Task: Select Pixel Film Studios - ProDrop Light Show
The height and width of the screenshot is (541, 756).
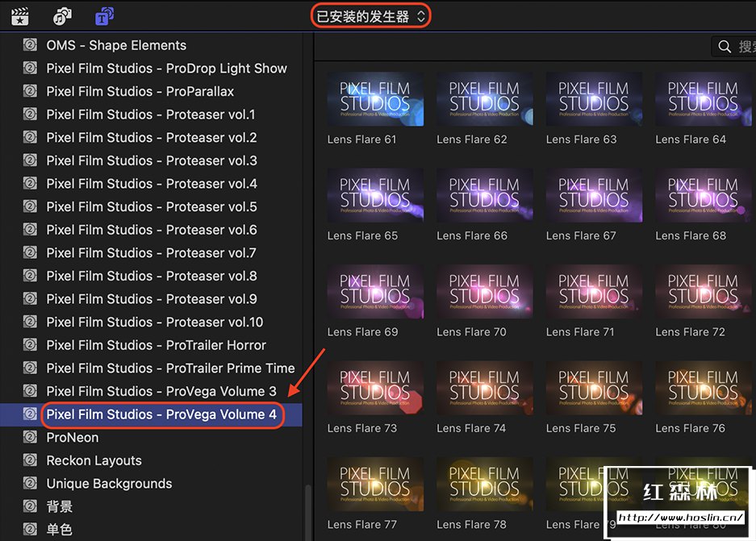Action: pyautogui.click(x=166, y=69)
